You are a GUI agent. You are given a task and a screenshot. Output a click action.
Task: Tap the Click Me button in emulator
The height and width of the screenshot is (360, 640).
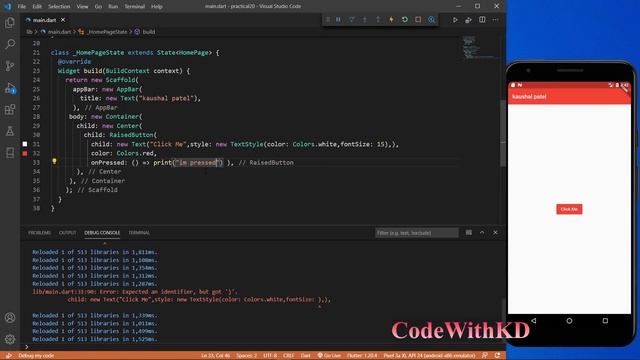(x=569, y=209)
